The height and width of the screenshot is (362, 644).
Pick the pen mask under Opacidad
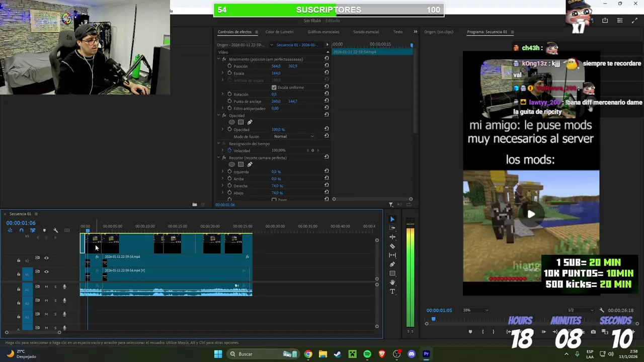(250, 122)
